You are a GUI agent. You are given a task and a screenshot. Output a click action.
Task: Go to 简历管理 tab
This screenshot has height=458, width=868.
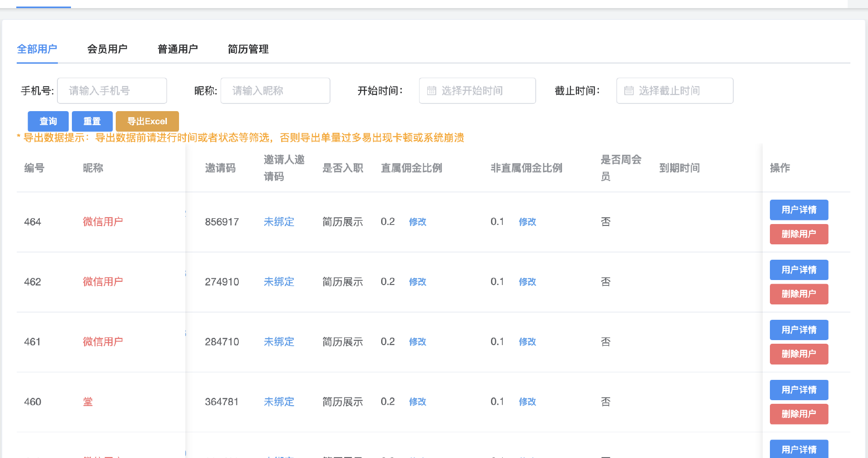pos(248,49)
